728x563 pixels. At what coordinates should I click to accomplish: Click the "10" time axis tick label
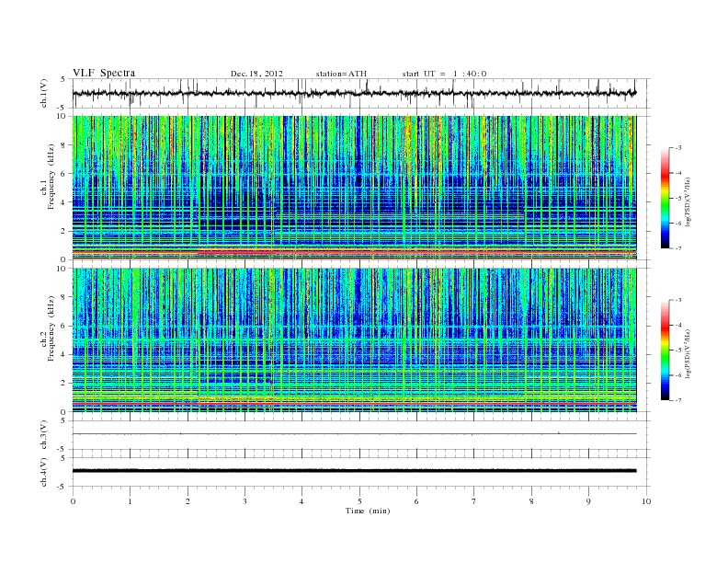646,501
